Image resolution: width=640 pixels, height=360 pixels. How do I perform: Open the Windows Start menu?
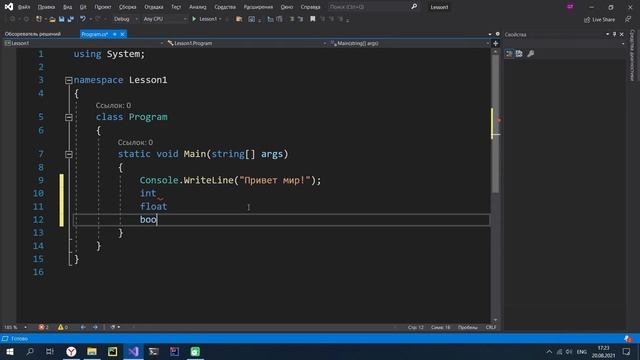[9, 351]
